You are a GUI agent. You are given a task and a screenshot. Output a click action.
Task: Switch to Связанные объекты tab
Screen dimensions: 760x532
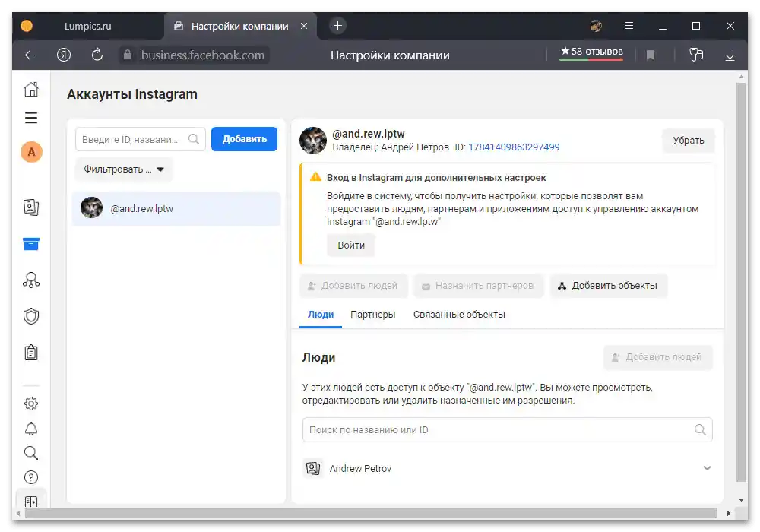(x=459, y=315)
